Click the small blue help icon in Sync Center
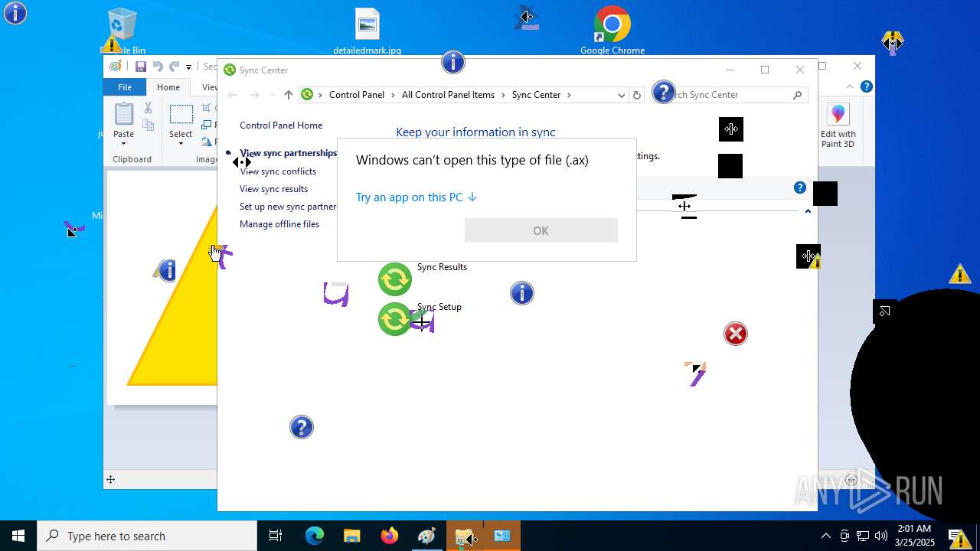 (800, 187)
